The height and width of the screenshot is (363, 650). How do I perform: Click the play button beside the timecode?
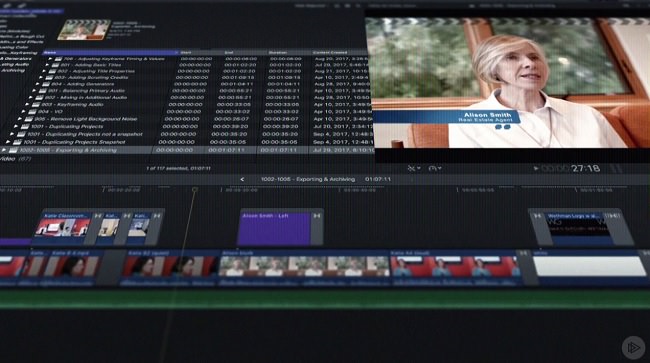pos(536,168)
